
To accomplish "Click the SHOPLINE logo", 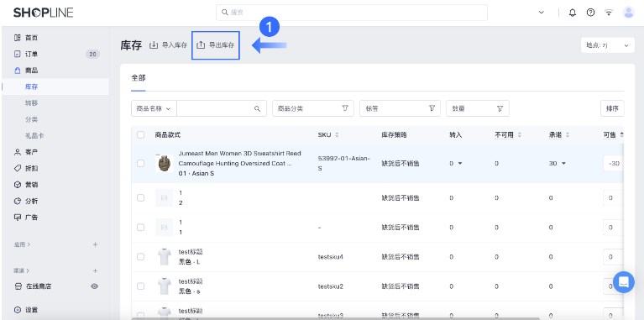I will pos(43,13).
